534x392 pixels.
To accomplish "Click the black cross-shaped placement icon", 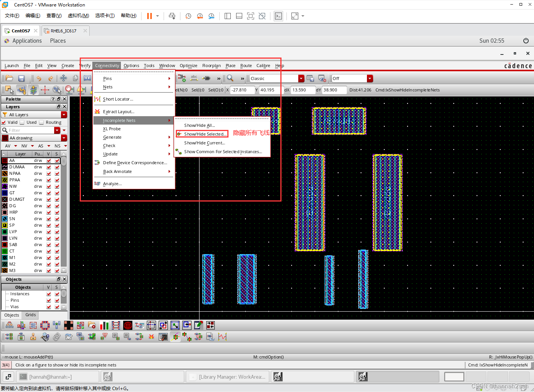I will [69, 325].
